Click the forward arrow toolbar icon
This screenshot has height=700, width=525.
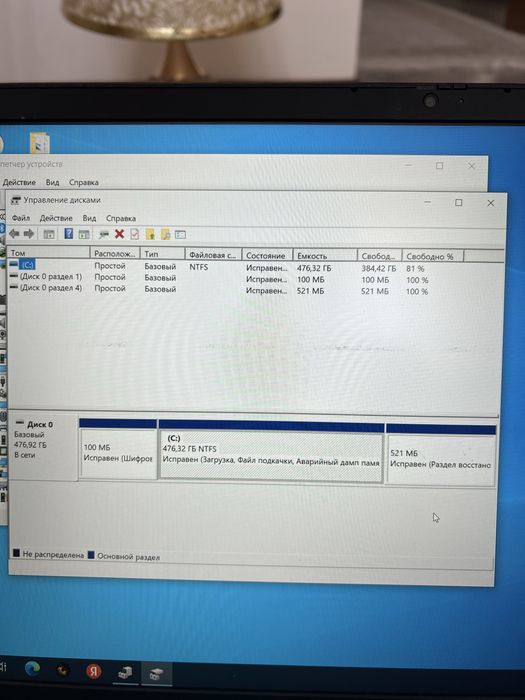tap(29, 233)
